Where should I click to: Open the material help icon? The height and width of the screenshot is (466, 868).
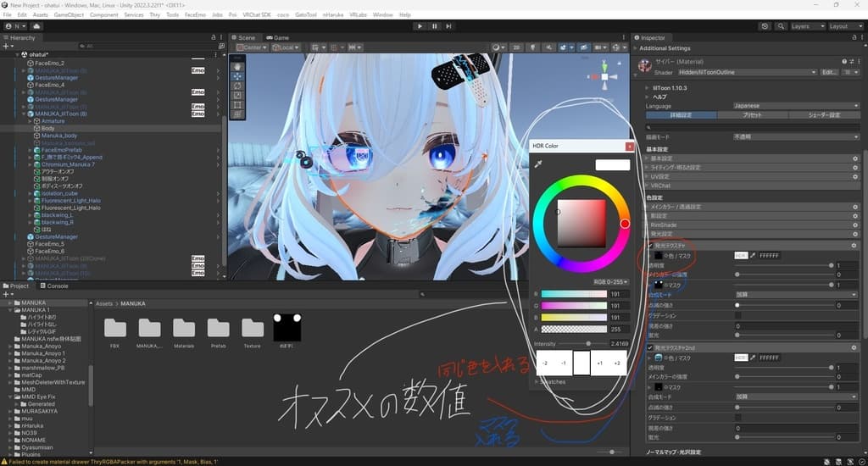pyautogui.click(x=844, y=62)
